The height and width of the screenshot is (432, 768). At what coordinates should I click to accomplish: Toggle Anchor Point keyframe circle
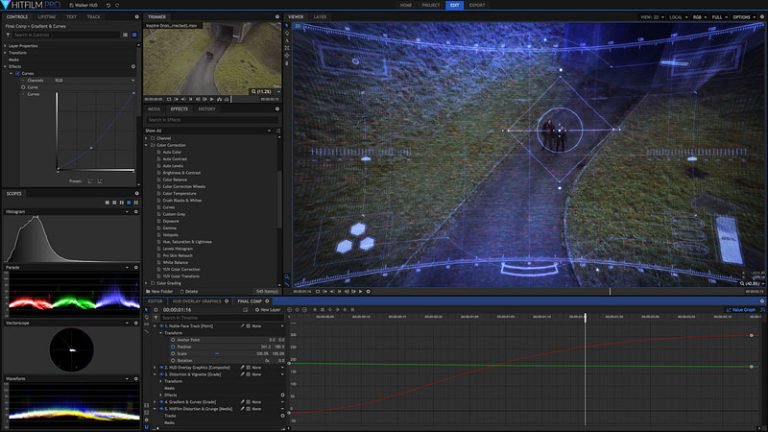pos(173,339)
